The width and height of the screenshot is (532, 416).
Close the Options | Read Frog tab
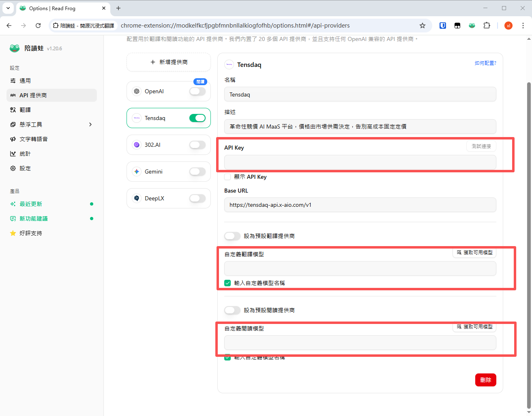104,8
